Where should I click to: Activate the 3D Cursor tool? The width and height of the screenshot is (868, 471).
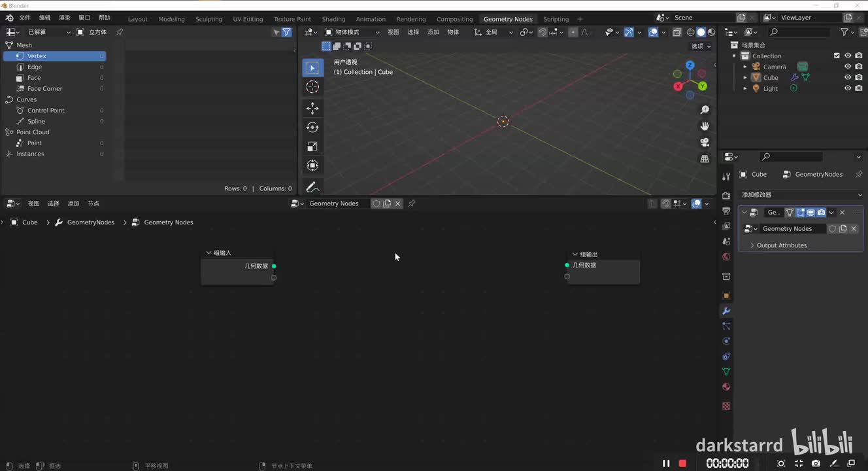(312, 87)
